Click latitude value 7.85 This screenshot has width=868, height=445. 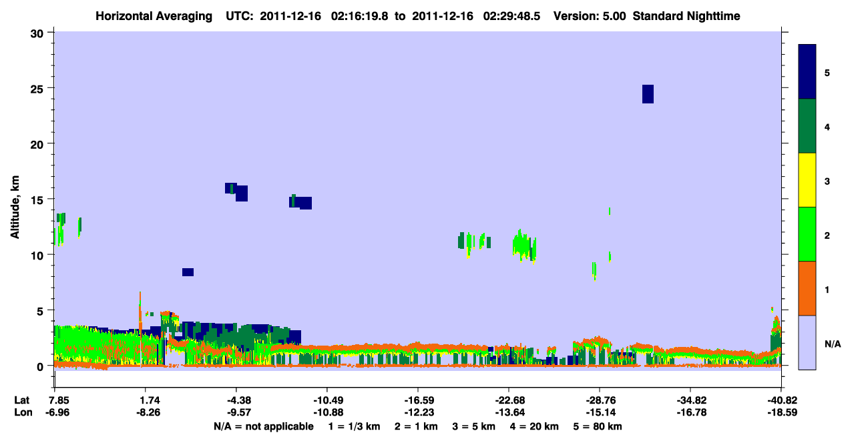[54, 400]
